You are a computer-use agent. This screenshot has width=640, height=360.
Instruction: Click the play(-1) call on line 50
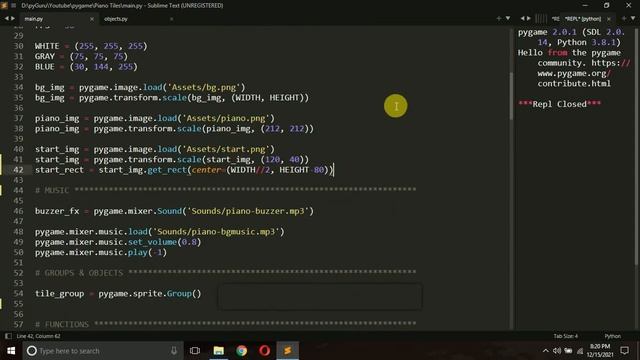(x=147, y=252)
